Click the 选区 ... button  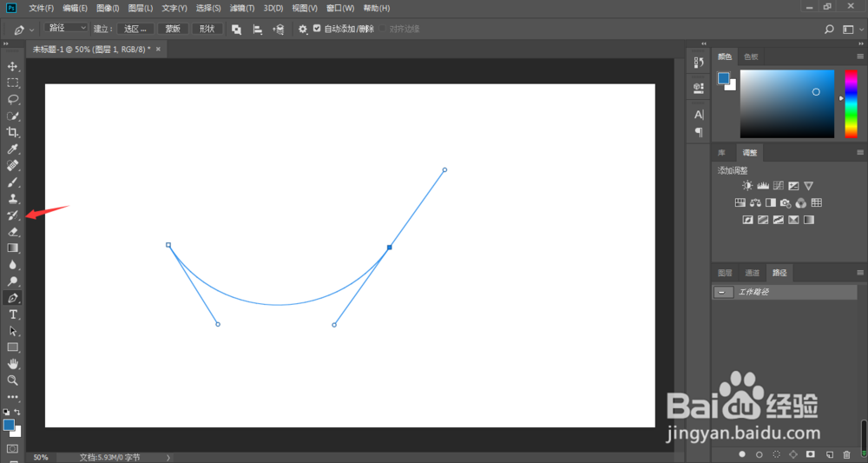pos(135,29)
